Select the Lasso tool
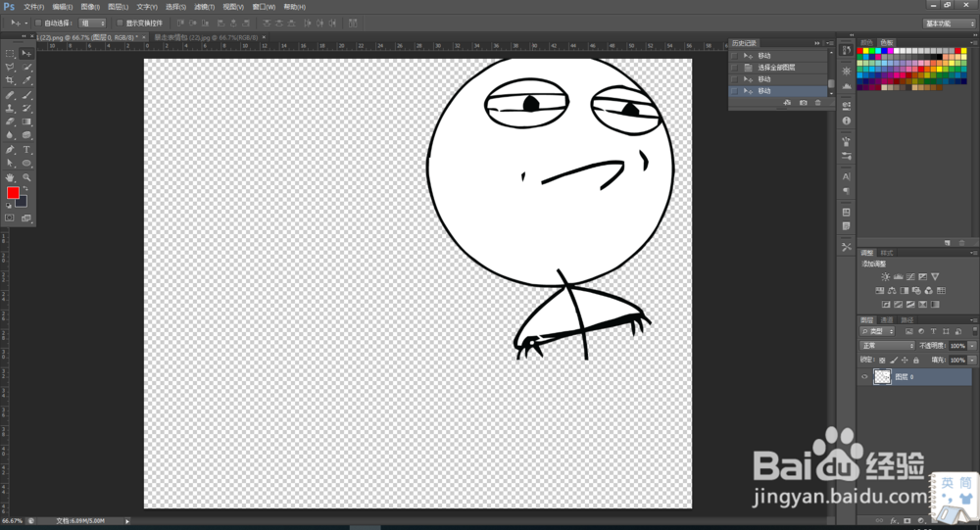This screenshot has width=980, height=530. coord(10,68)
